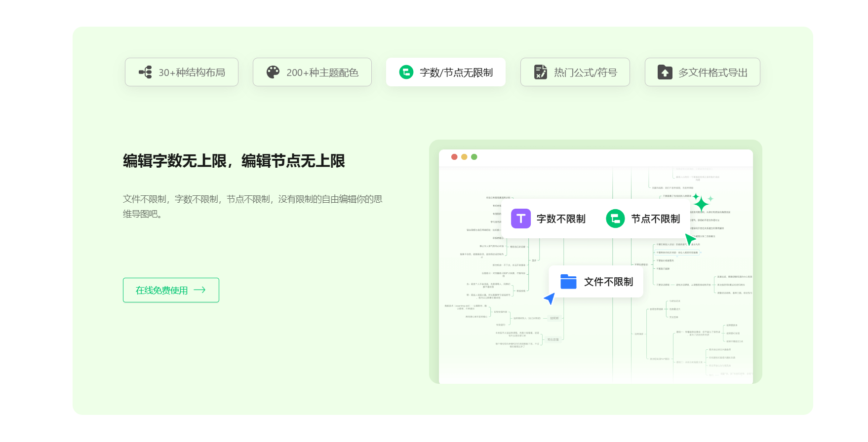Click the green node icon beside 节点不限制
868x442 pixels.
(615, 219)
